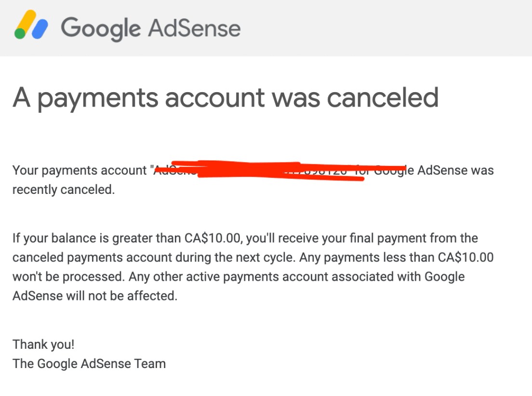Click the gray header banner's empty area
532x396 pixels.
pyautogui.click(x=386, y=27)
